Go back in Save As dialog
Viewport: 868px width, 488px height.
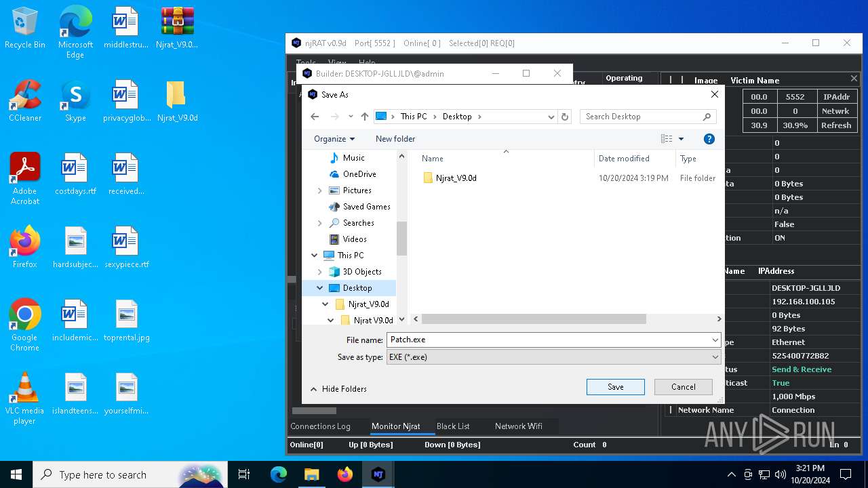click(x=315, y=117)
